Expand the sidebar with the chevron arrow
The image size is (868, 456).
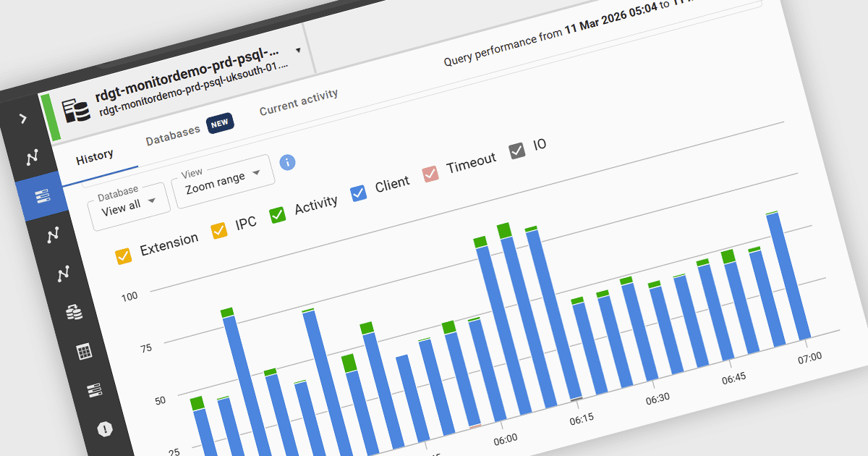coord(23,118)
